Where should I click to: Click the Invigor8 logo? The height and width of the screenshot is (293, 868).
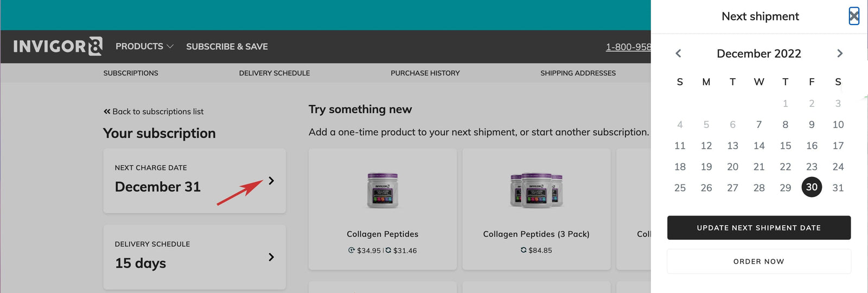tap(58, 47)
